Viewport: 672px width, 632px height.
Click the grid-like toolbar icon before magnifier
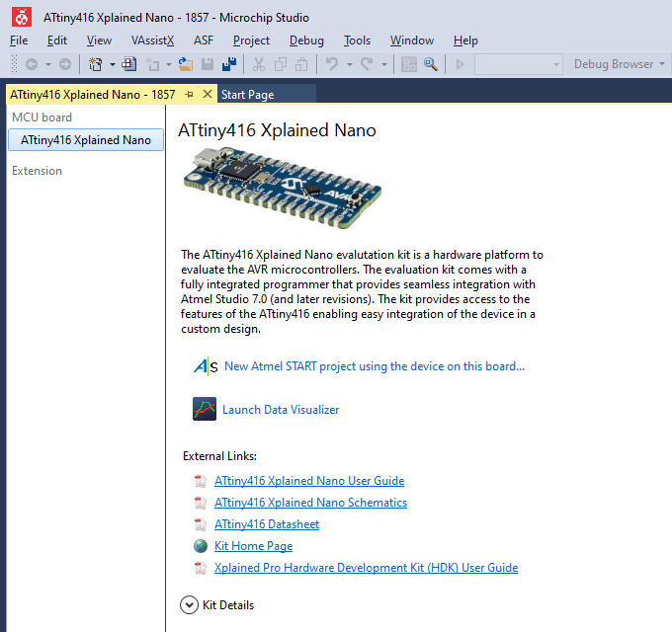tap(409, 64)
